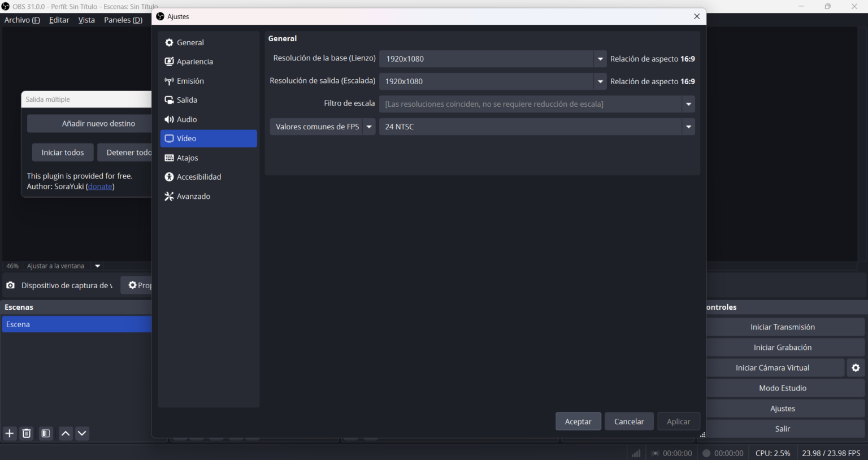Delete selected scene with trash icon
Image resolution: width=868 pixels, height=460 pixels.
(x=27, y=433)
